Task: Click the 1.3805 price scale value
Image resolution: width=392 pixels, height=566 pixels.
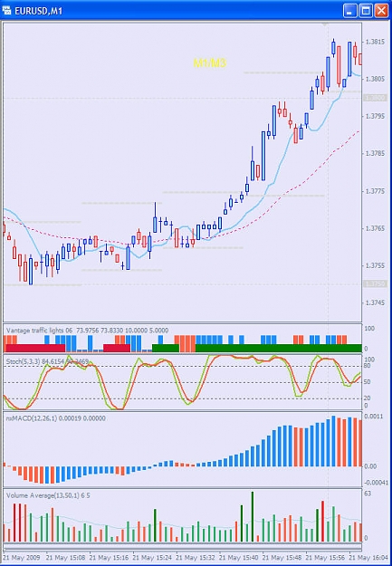Action: coord(374,79)
